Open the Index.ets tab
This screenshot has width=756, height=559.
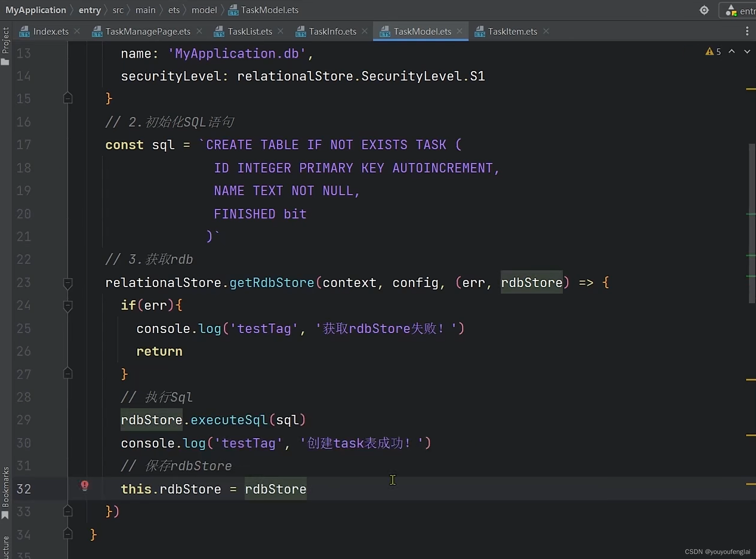[44, 32]
